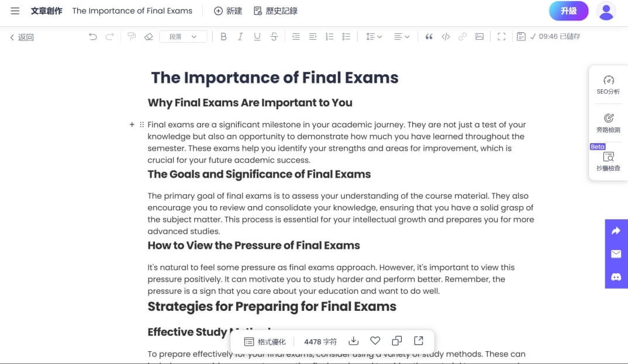
Task: Click the 文章創作 section label
Action: point(46,11)
